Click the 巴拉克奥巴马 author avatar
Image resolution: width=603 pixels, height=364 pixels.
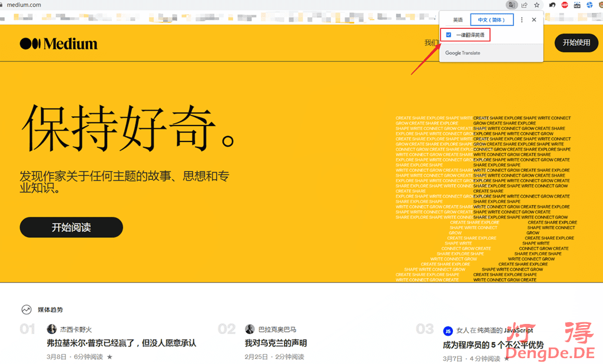250,329
